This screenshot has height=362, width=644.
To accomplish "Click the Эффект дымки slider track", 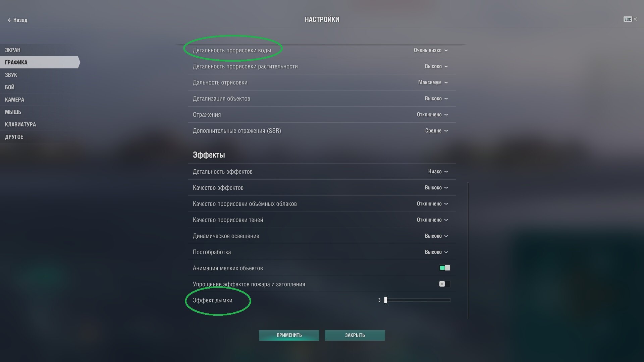I will 418,300.
